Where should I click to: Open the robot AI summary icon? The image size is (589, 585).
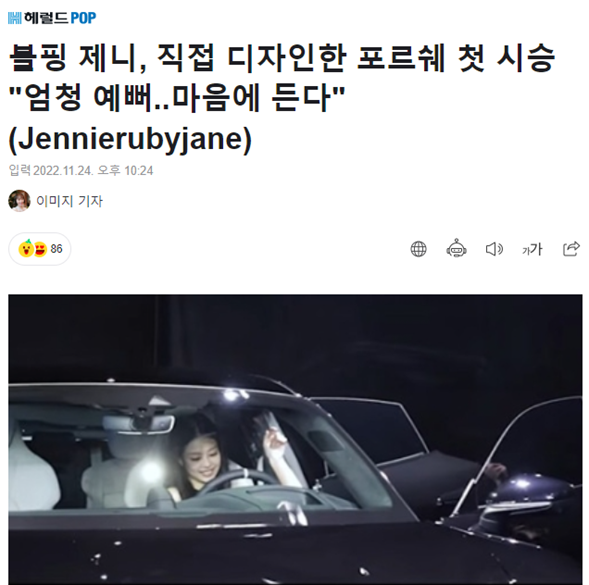coord(456,248)
